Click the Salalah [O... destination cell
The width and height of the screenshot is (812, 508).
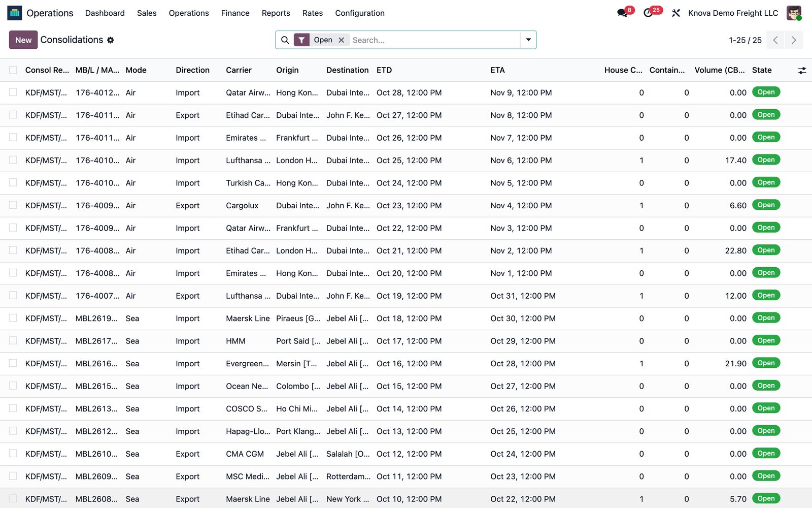(348, 454)
